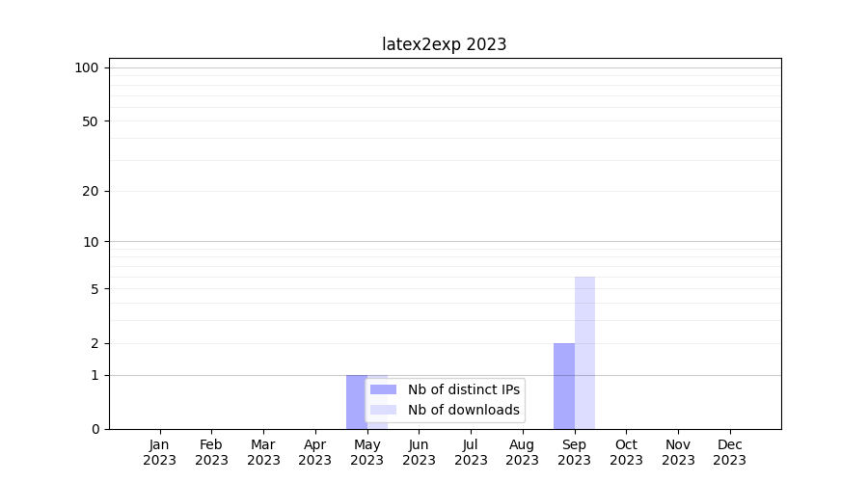Viewport: 868px width, 482px height.
Task: Click the chart title latex2exp 2023
Action: pos(444,44)
